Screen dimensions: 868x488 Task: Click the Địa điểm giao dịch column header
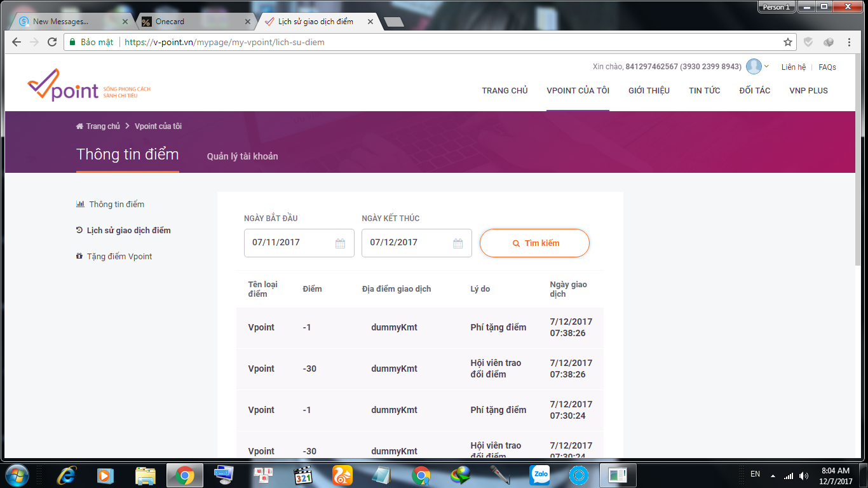click(397, 289)
